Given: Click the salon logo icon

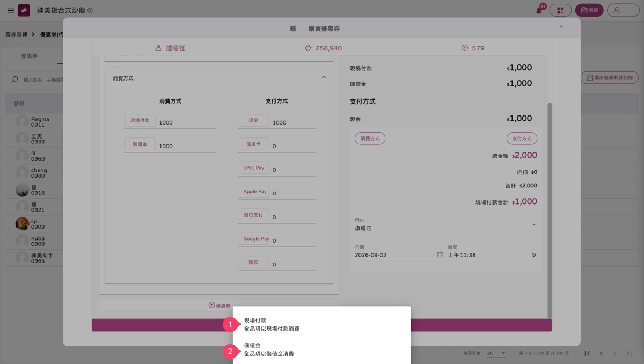Looking at the screenshot, I should click(x=24, y=10).
